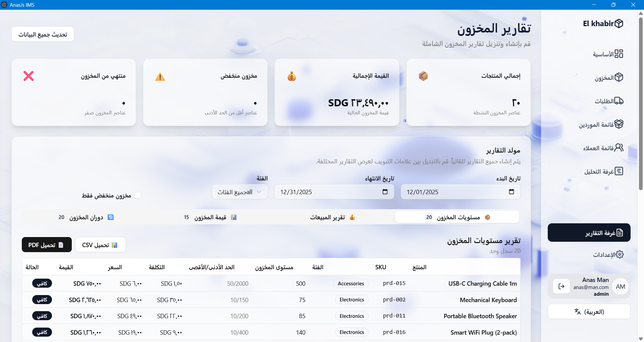The image size is (644, 342).
Task: Open calendar picker for تاريخ البدء
Action: coord(511,192)
